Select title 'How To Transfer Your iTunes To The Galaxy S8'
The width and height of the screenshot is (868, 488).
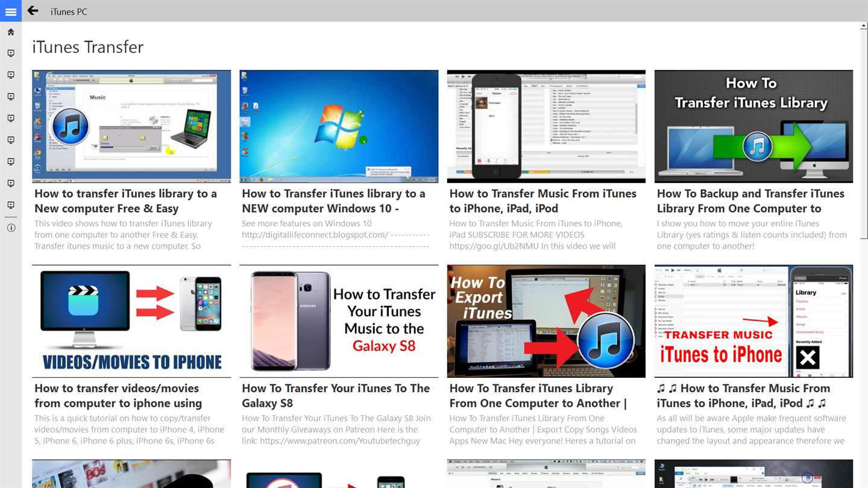point(336,396)
